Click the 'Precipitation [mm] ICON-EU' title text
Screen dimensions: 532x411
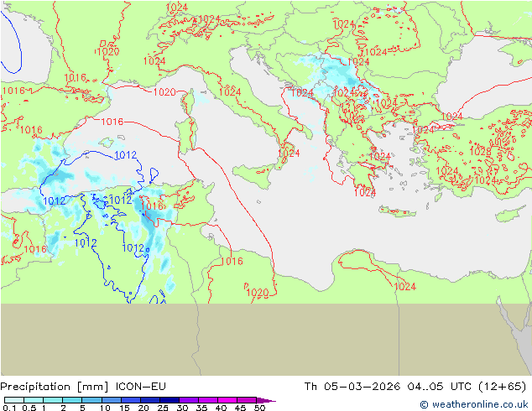[83, 387]
